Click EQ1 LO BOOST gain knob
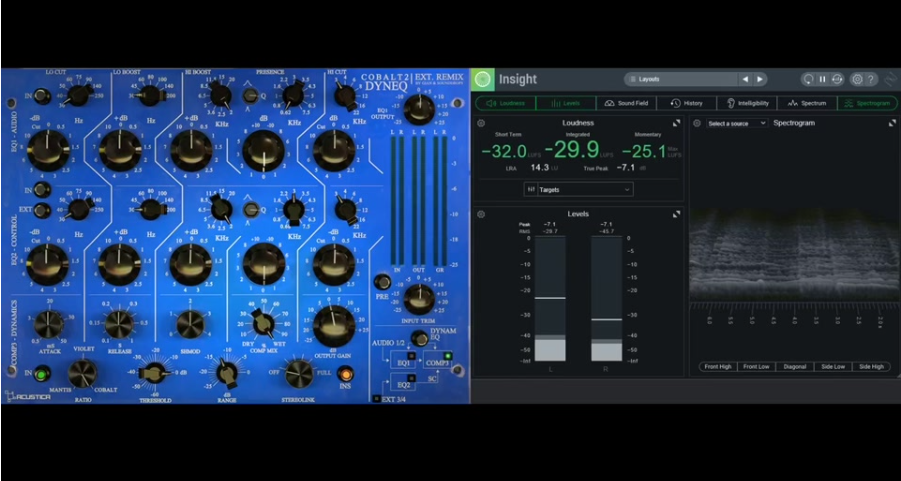901x481 pixels. click(120, 151)
